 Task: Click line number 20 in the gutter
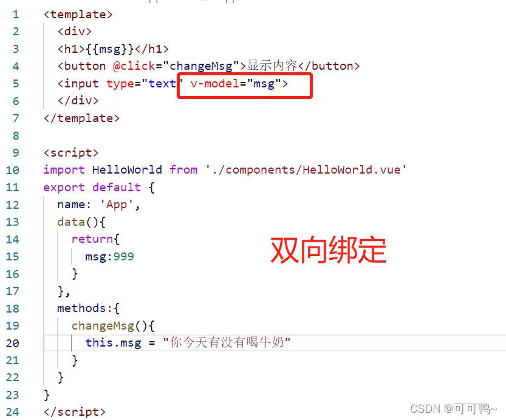pos(13,344)
